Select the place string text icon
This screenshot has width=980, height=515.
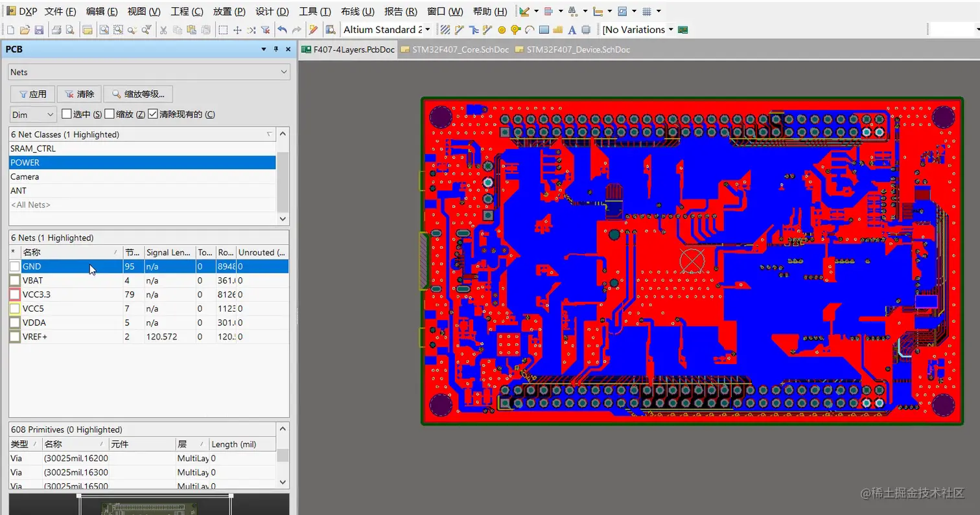point(572,30)
